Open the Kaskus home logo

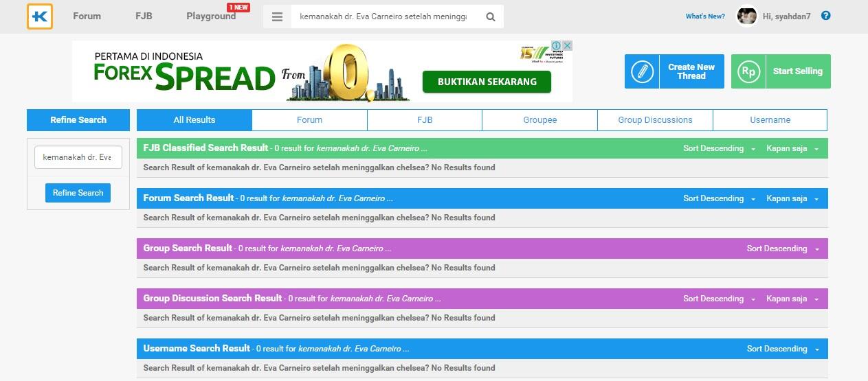pos(40,16)
